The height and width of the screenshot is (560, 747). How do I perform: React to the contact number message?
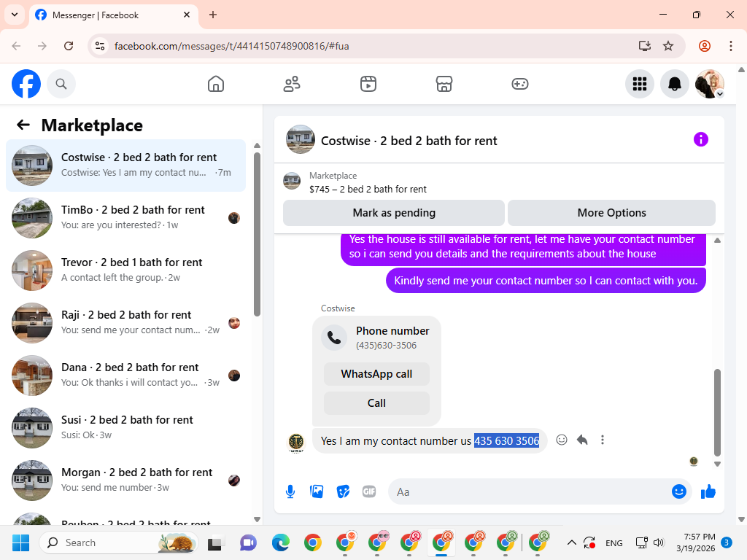pyautogui.click(x=562, y=440)
